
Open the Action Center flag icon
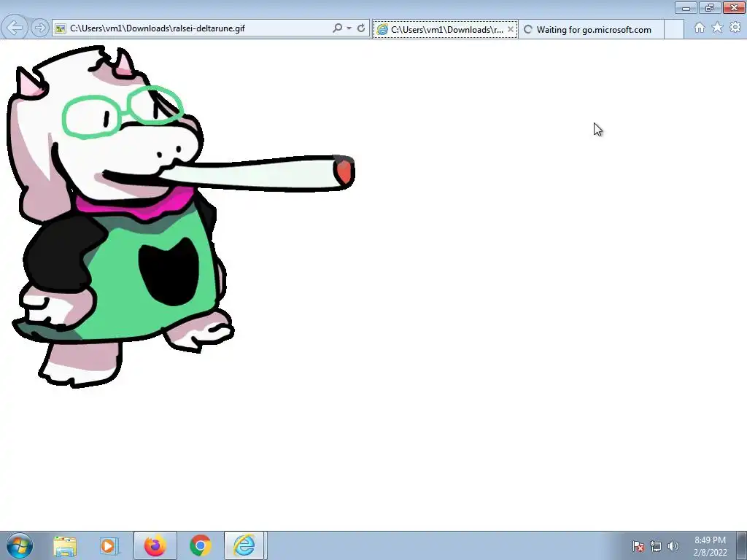coord(638,546)
